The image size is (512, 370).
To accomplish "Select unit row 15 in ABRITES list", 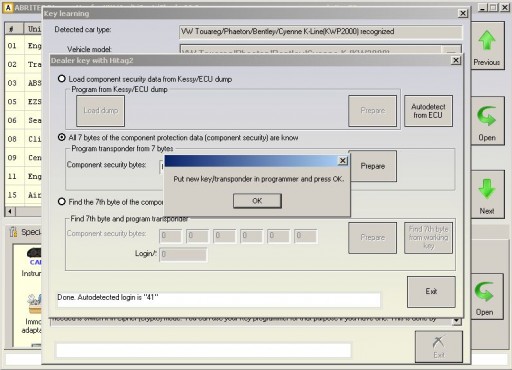I will tap(23, 195).
